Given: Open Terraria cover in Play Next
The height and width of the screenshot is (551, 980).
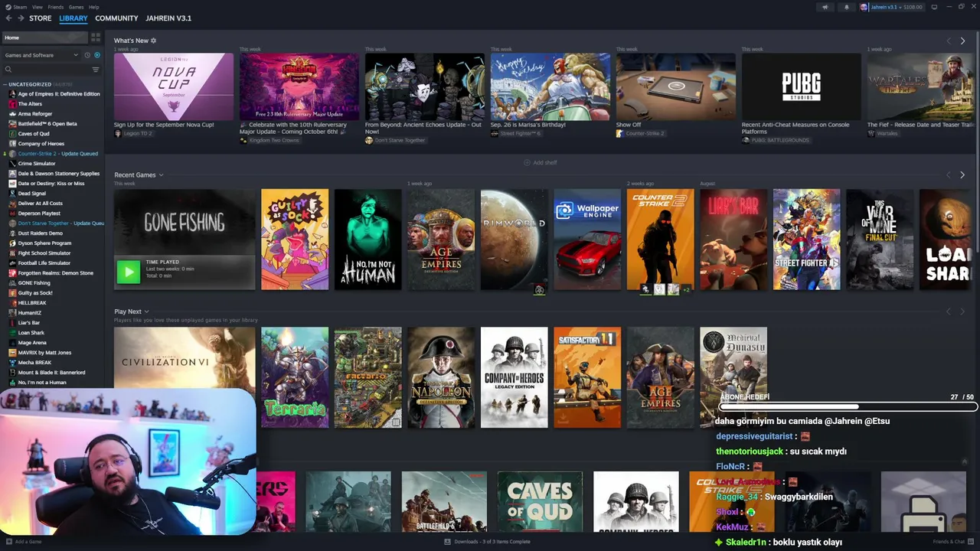Looking at the screenshot, I should (295, 377).
